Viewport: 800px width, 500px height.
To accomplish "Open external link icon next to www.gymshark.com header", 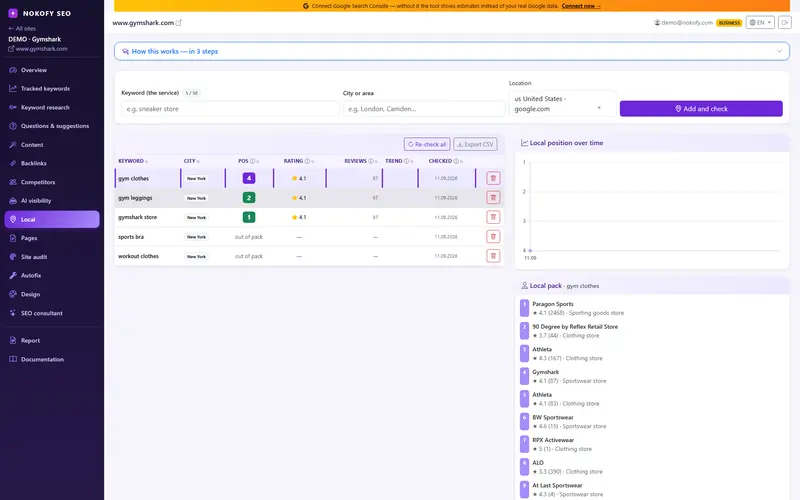I will coord(179,22).
